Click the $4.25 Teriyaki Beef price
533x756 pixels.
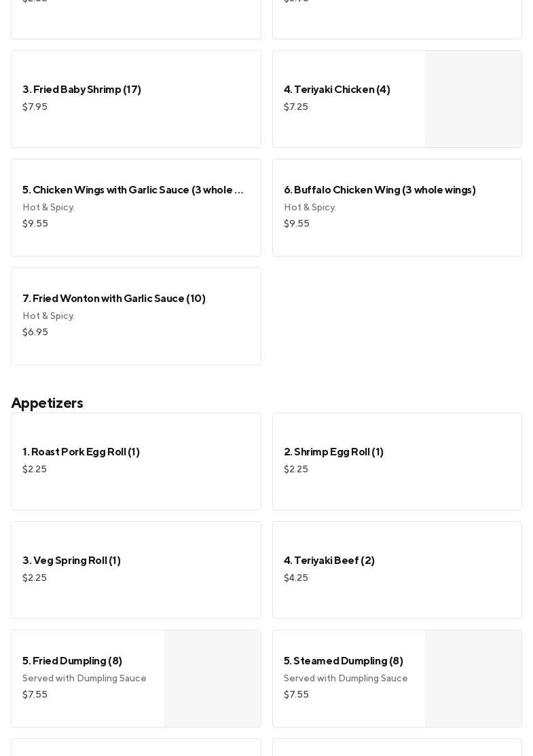(x=296, y=578)
